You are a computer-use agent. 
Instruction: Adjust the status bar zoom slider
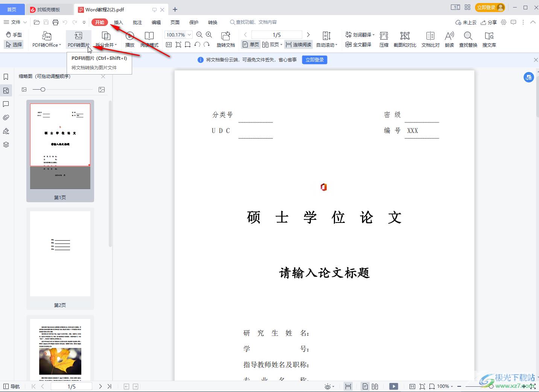491,386
